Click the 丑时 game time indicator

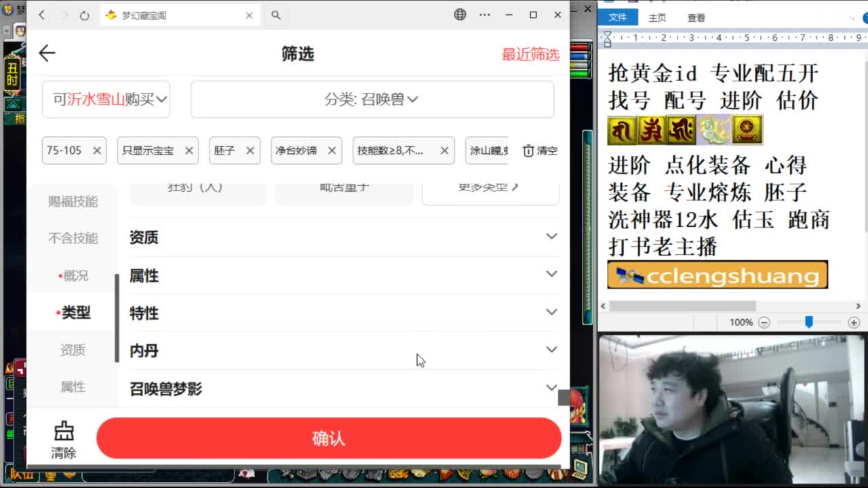point(12,75)
